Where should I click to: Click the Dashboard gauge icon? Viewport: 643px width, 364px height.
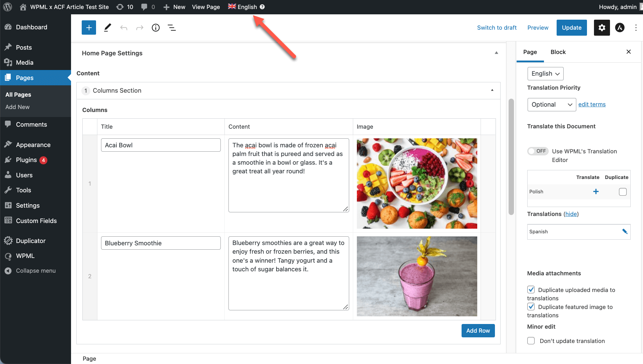point(8,27)
